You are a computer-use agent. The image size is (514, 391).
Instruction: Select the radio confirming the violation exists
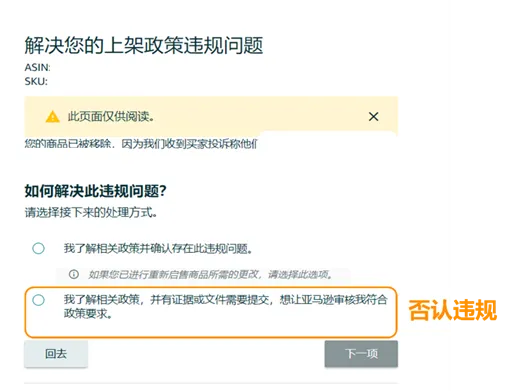38,248
